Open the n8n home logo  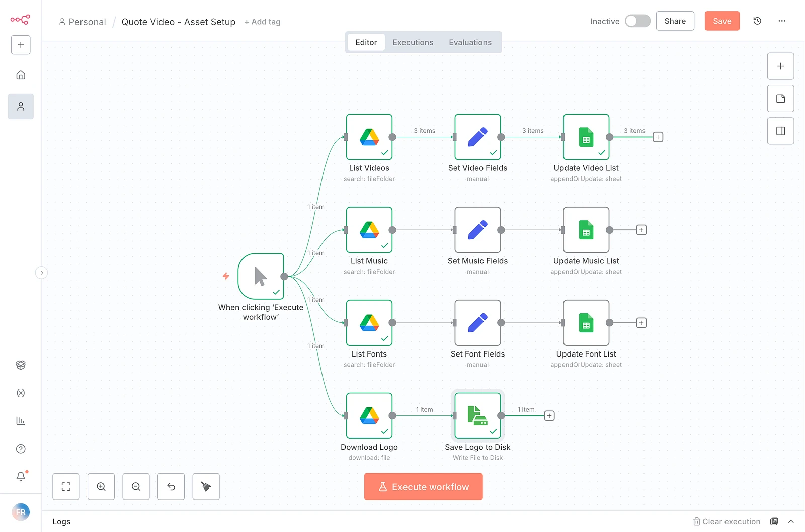[20, 20]
